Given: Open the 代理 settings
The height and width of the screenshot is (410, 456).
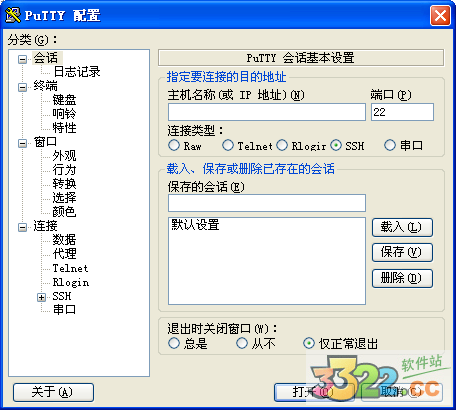Looking at the screenshot, I should click(64, 254).
